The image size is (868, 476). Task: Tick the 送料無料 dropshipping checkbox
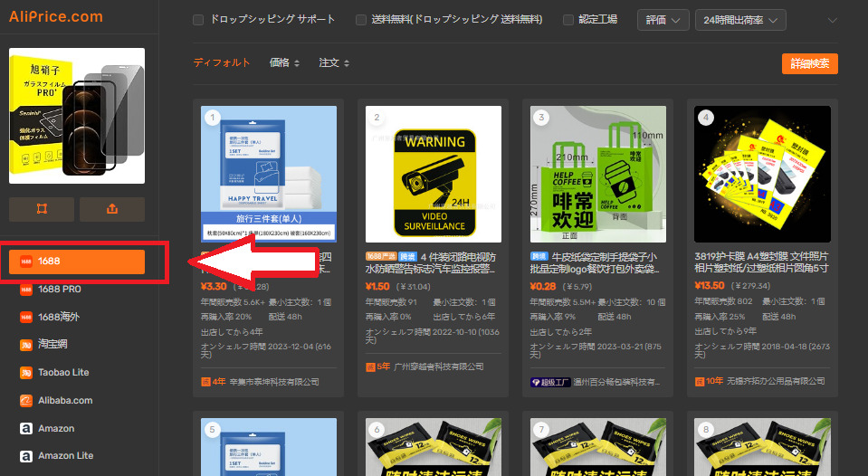pyautogui.click(x=361, y=20)
